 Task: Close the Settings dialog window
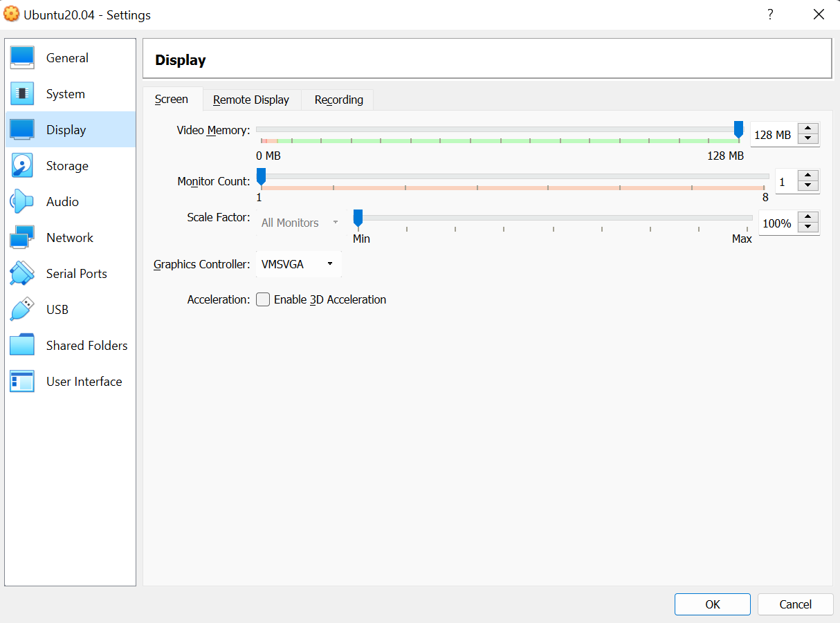819,15
